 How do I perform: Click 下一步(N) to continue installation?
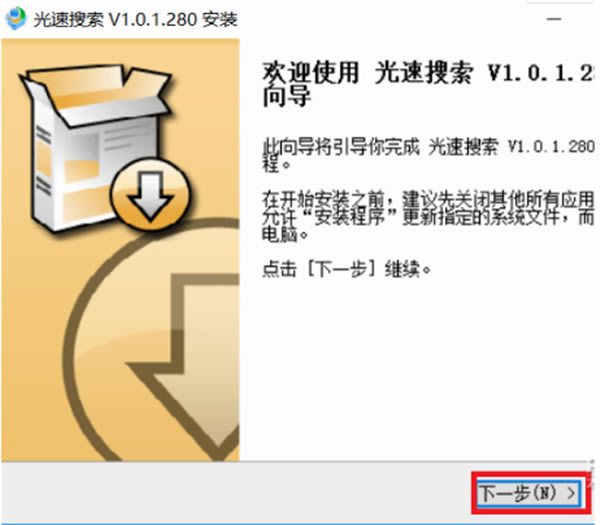coord(529,493)
